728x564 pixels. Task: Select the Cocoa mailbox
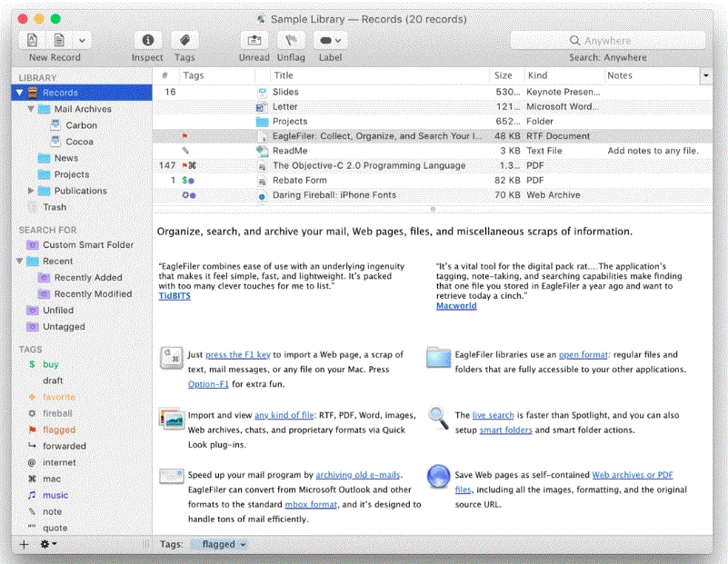(x=79, y=142)
